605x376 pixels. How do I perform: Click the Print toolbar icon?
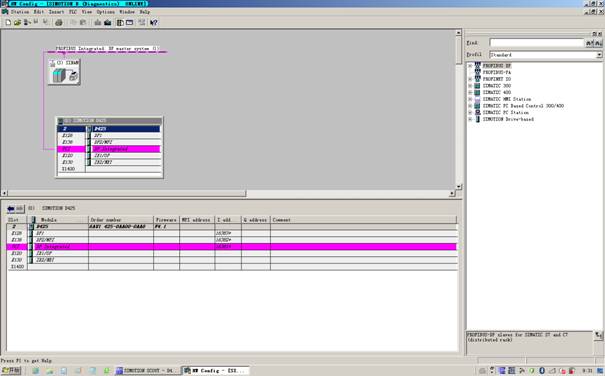pos(59,23)
